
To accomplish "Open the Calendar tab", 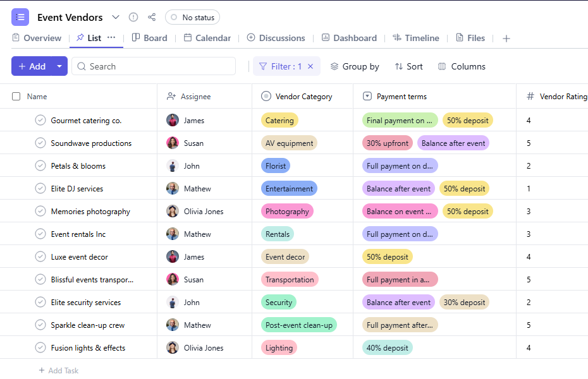I will click(x=207, y=38).
